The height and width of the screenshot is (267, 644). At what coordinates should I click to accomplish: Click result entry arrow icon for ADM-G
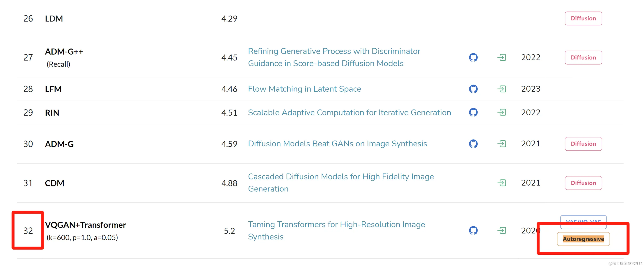tap(502, 144)
